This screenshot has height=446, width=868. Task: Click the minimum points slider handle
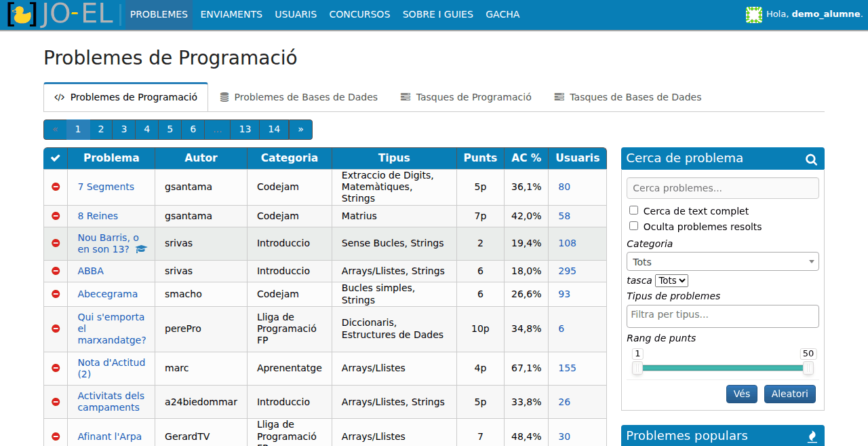(637, 368)
